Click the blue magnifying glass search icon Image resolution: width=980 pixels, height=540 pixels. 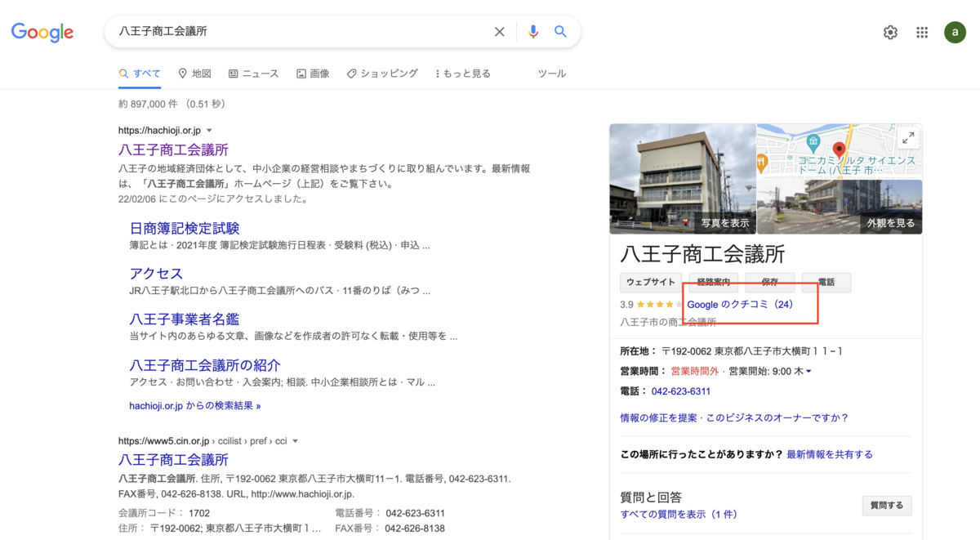560,31
